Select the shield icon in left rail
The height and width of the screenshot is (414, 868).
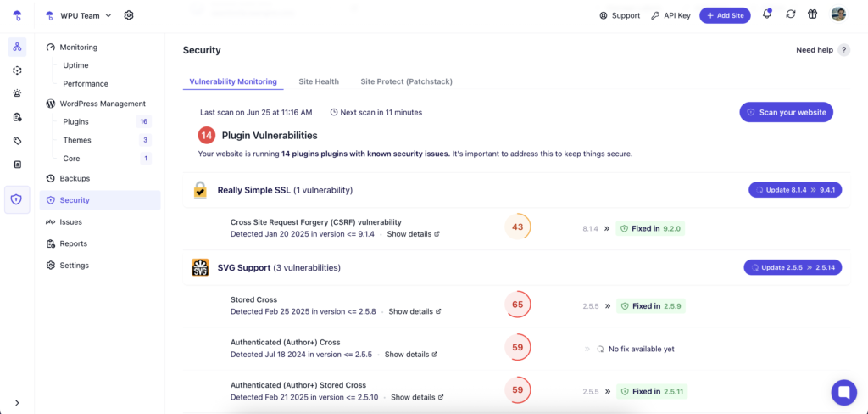tap(17, 199)
